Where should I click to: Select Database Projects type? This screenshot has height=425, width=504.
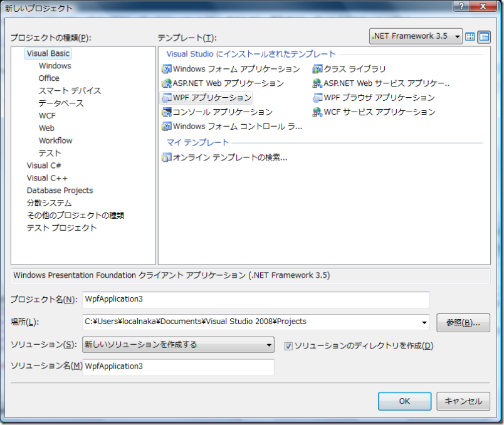[x=60, y=191]
